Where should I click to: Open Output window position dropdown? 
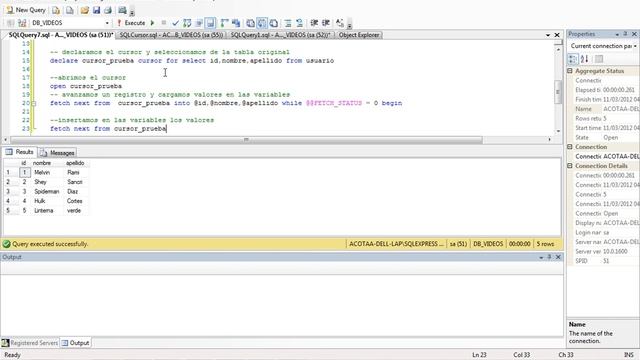[x=541, y=257]
